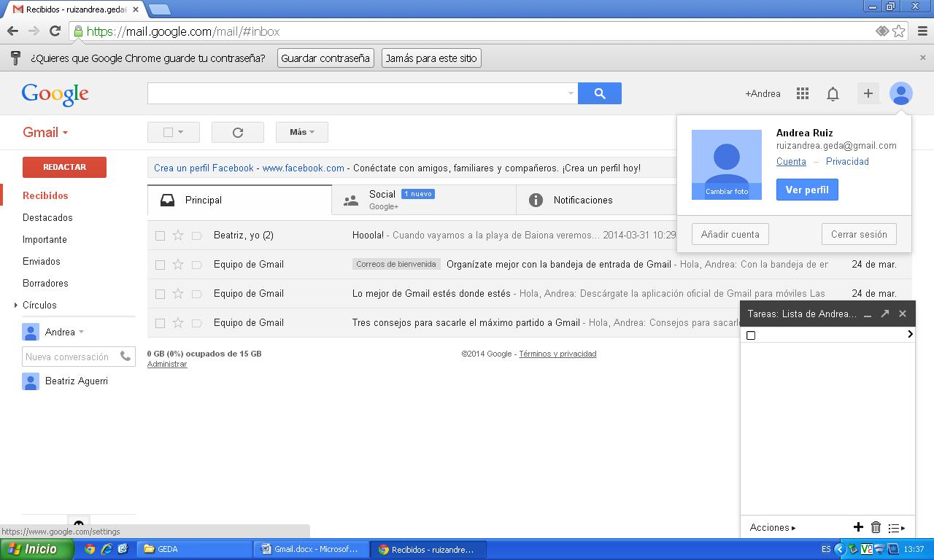Select checkbox for Beatriz email
Screen dimensions: 934x560
click(160, 236)
